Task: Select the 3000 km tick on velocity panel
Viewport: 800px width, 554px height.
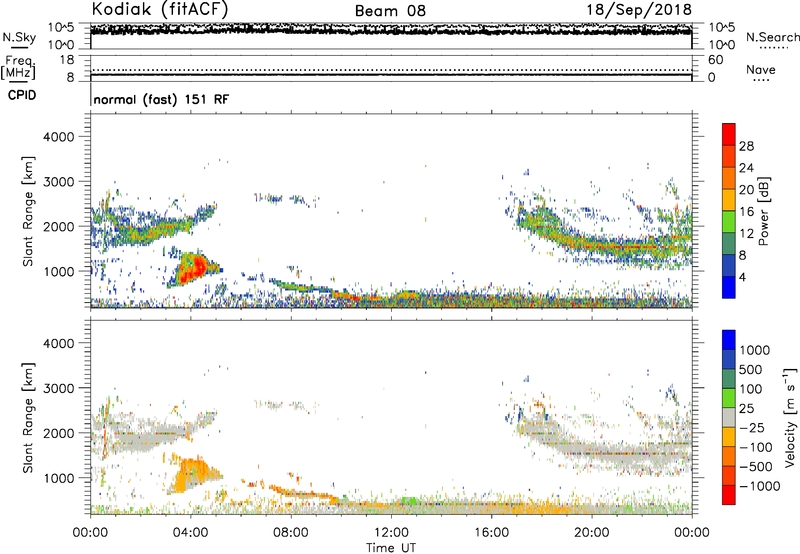Action: (58, 388)
